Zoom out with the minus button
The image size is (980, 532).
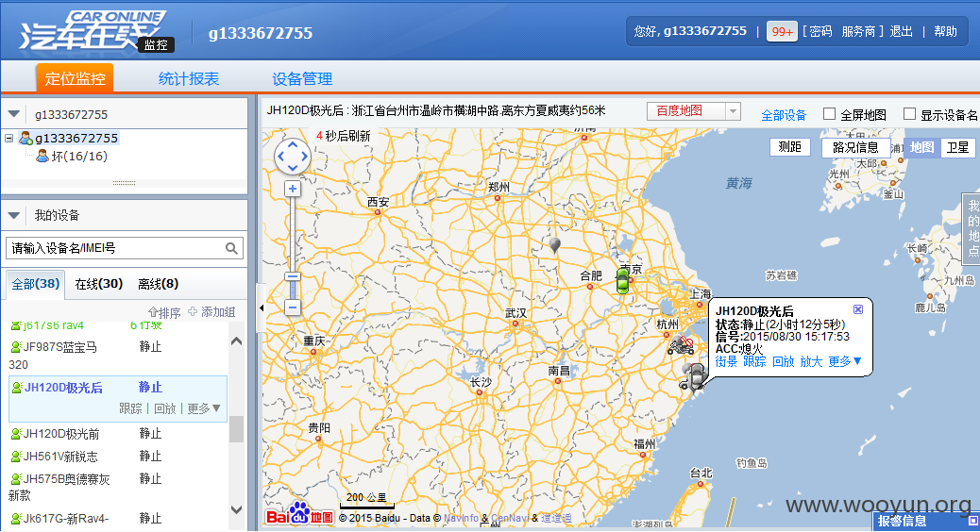(x=292, y=308)
